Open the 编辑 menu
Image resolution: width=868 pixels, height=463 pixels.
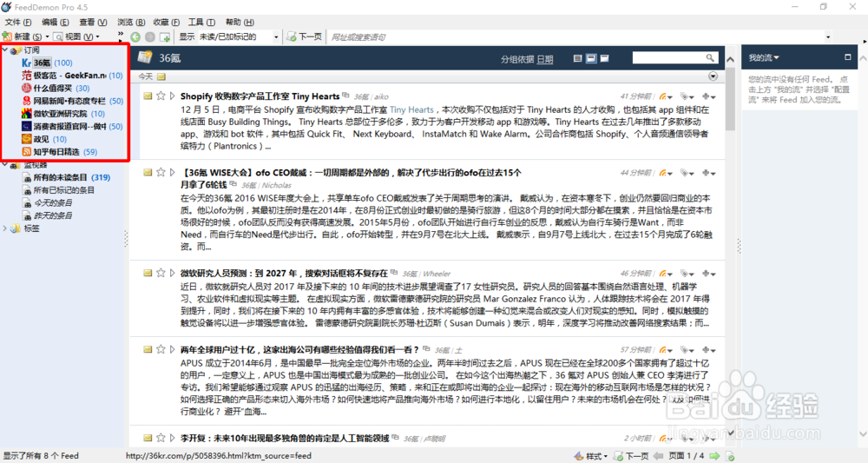pos(56,23)
